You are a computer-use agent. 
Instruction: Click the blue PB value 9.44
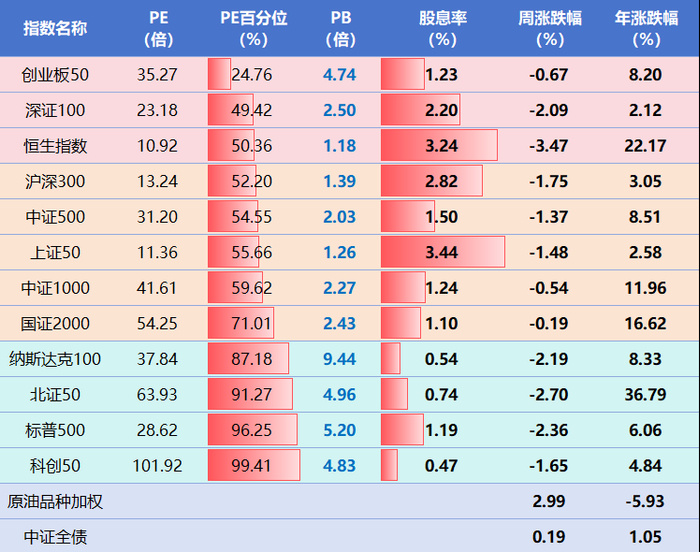coord(339,359)
